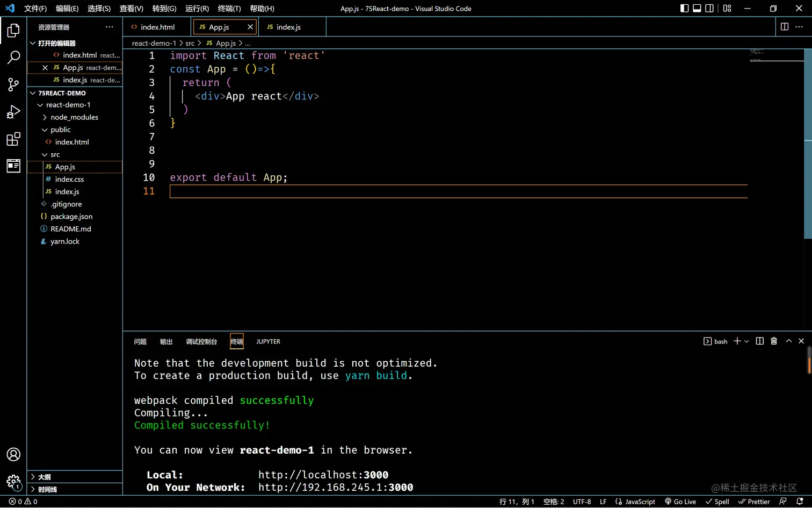Kill terminal with the trash icon
812x508 pixels.
pos(774,341)
